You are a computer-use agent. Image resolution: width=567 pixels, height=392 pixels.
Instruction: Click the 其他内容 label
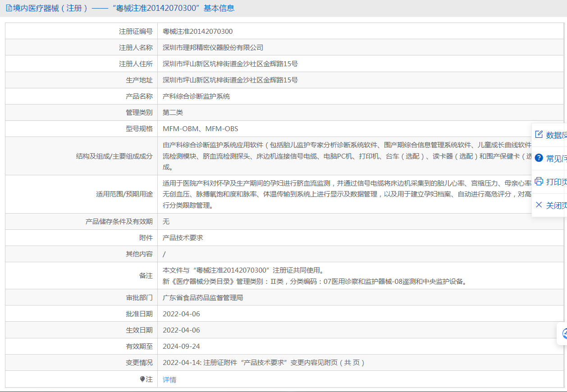(139, 254)
